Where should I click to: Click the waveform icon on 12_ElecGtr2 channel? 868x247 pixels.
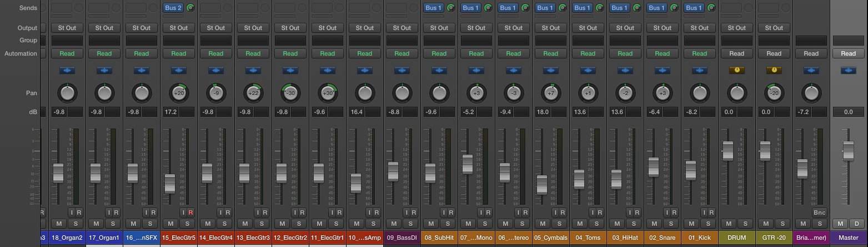pyautogui.click(x=290, y=70)
